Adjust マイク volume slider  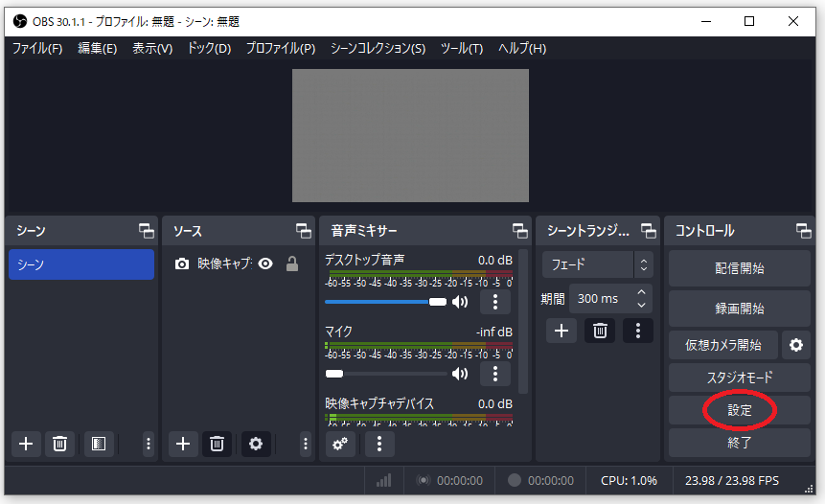pyautogui.click(x=385, y=374)
